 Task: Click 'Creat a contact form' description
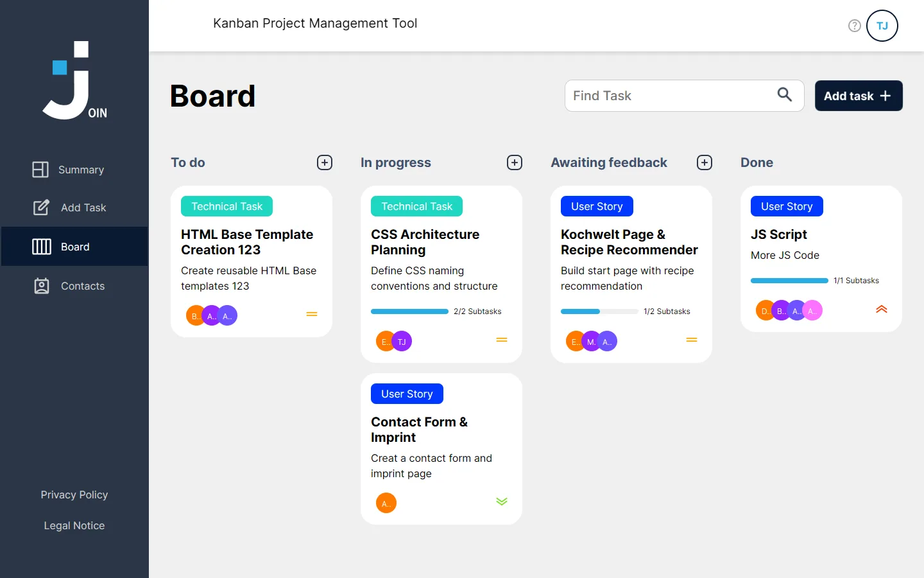click(x=431, y=466)
